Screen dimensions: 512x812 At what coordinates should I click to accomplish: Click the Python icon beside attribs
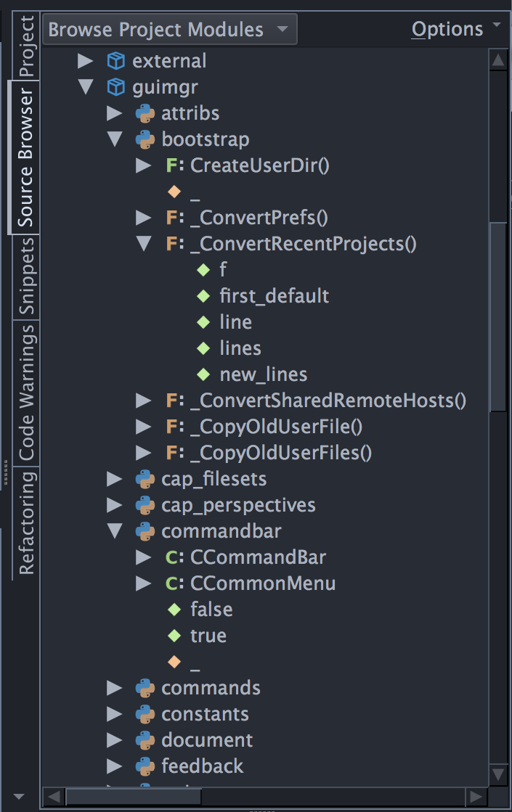145,113
